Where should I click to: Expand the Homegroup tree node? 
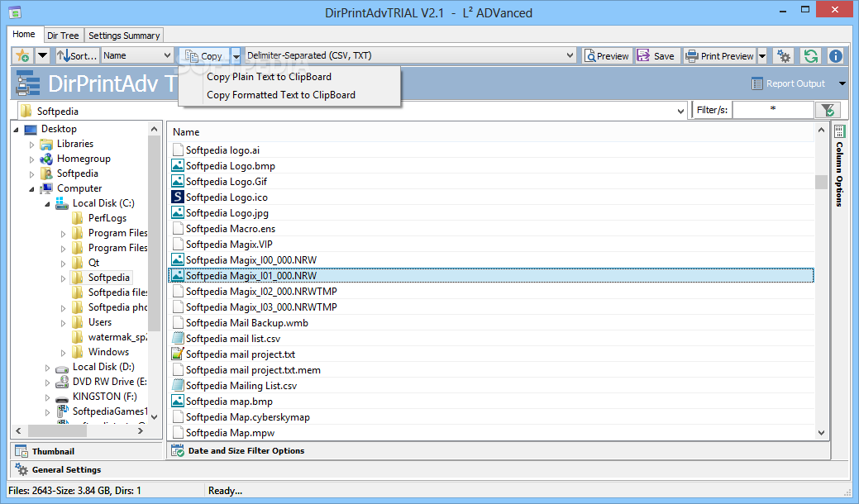[31, 159]
